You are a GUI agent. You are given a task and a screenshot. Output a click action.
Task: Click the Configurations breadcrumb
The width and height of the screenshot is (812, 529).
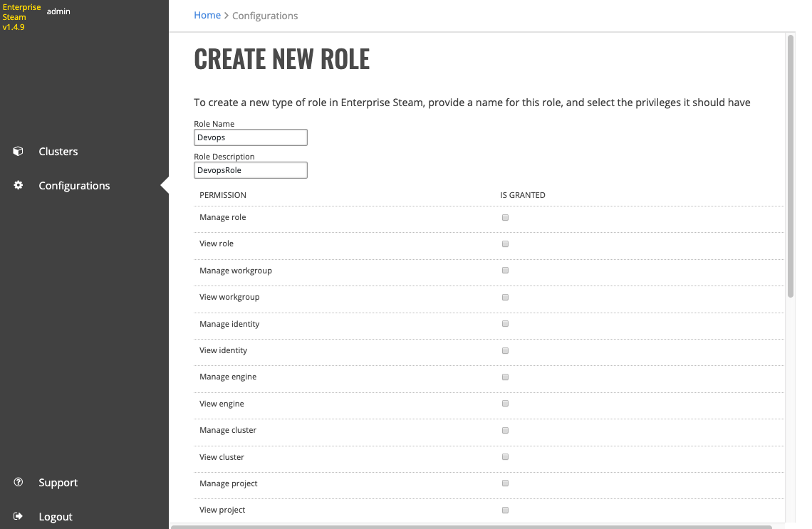coord(265,16)
